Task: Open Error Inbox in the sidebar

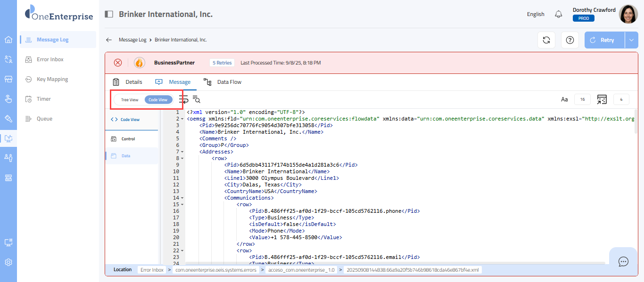Action: click(50, 59)
